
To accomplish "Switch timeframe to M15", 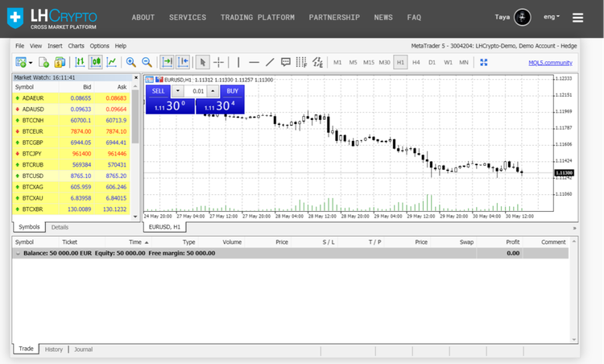I will coord(368,62).
